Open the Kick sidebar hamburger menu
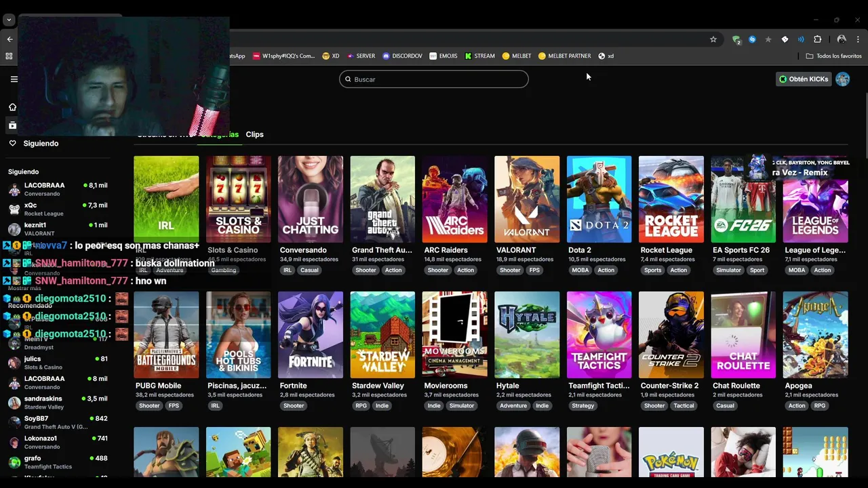This screenshot has height=488, width=868. 14,79
